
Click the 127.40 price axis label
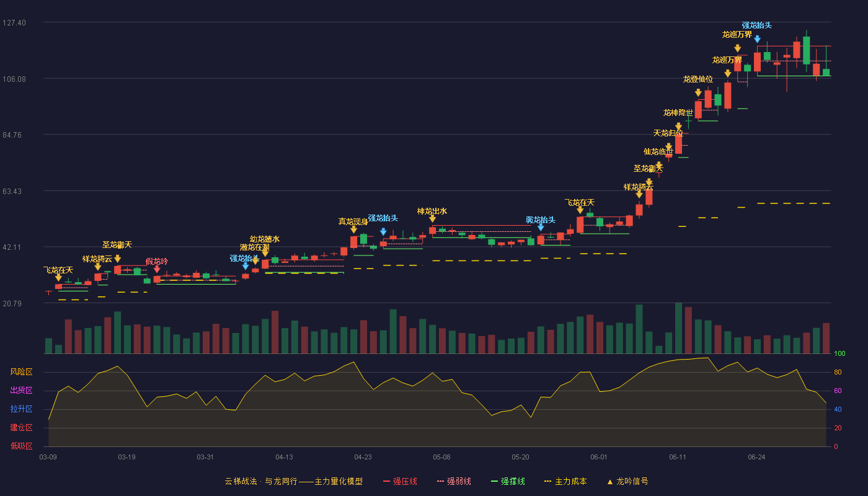[14, 22]
